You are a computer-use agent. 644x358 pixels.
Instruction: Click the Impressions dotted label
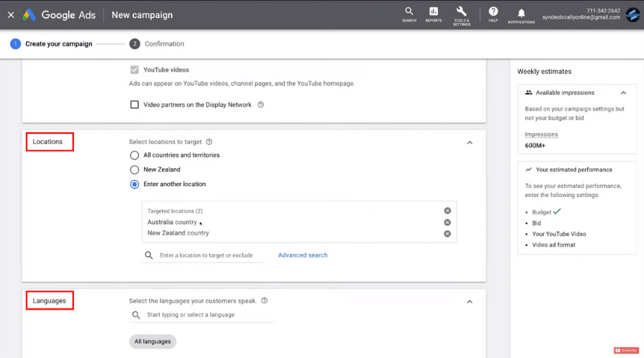(x=542, y=134)
